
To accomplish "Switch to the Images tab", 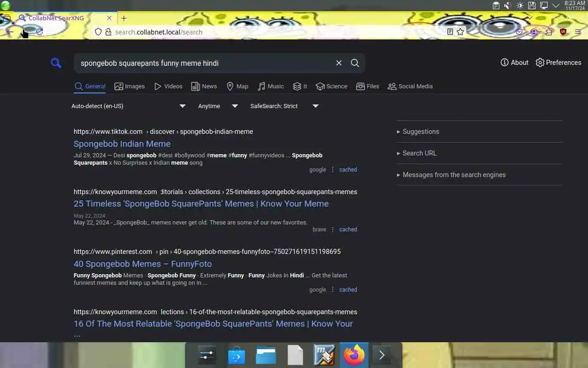I will [130, 86].
